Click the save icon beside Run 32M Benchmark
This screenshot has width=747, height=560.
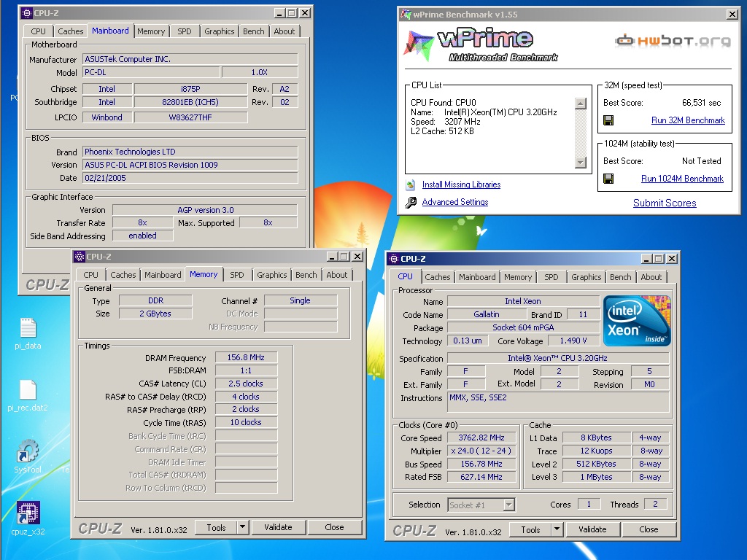pos(608,120)
